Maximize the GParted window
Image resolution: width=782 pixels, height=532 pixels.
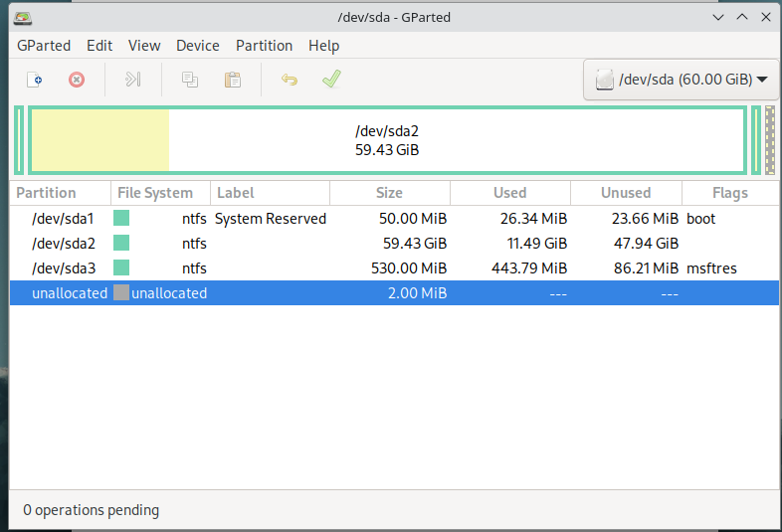[742, 18]
